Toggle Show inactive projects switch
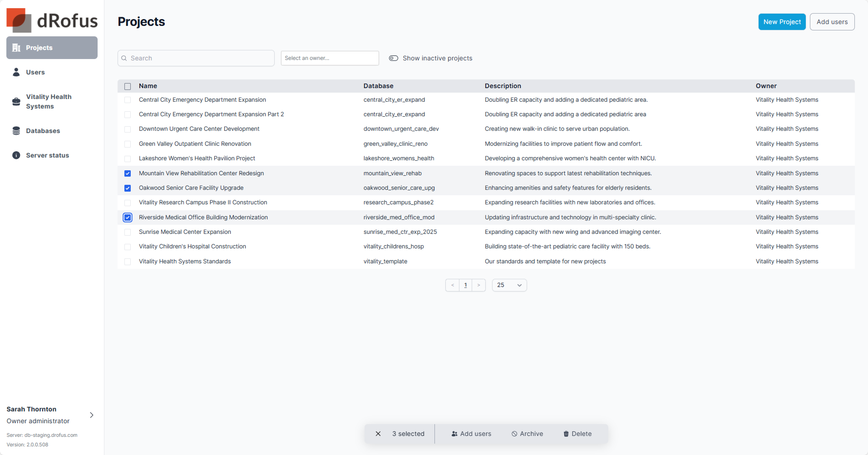 click(393, 58)
